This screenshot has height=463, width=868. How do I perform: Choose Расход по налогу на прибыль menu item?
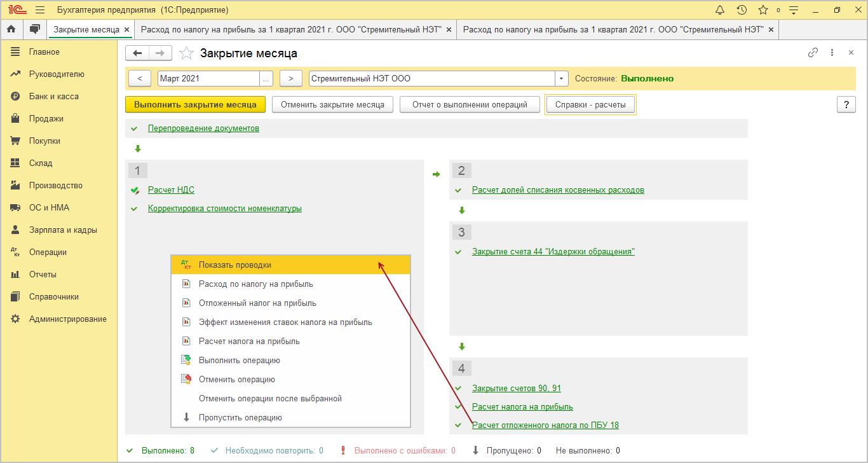[291, 284]
